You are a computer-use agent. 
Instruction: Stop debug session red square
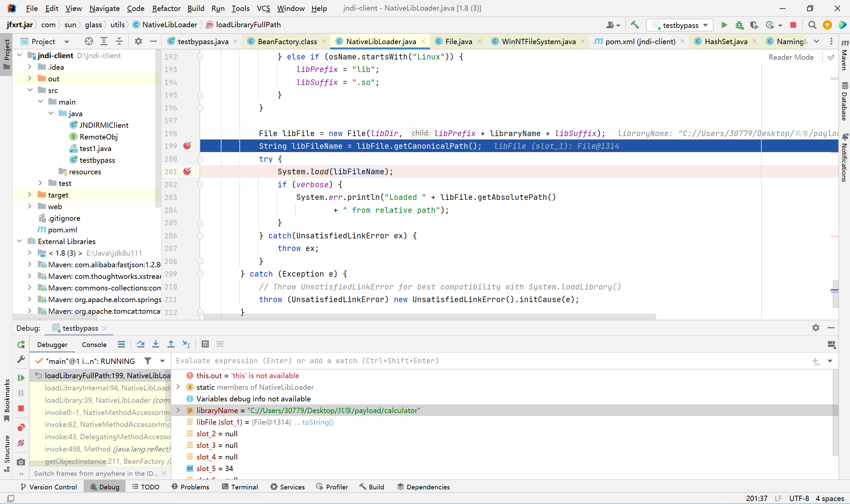pos(21,409)
